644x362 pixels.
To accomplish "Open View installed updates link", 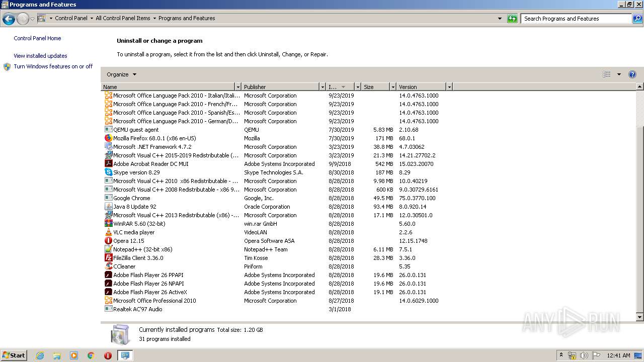I will click(x=40, y=56).
